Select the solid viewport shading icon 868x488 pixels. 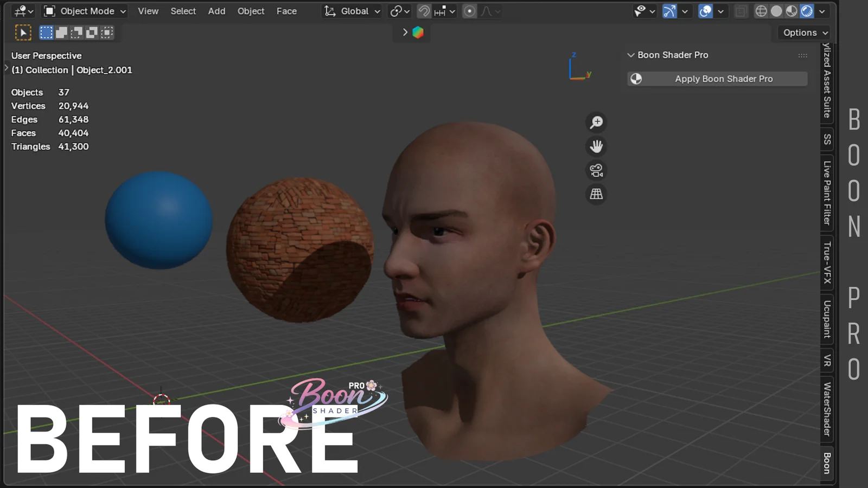pos(776,11)
